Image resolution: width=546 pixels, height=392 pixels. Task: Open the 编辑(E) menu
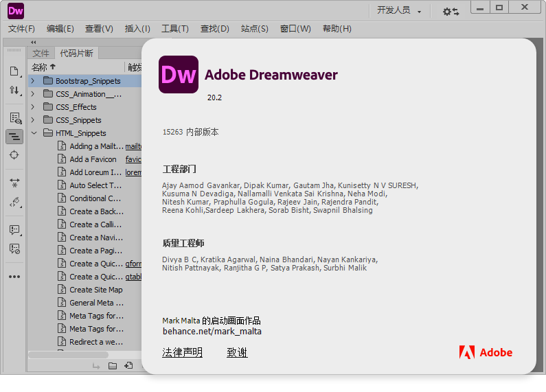click(60, 29)
